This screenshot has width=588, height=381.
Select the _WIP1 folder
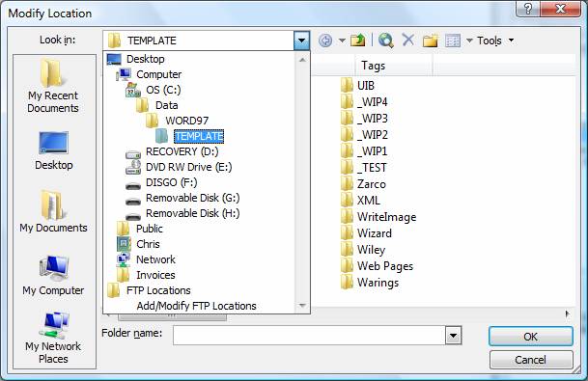point(365,151)
